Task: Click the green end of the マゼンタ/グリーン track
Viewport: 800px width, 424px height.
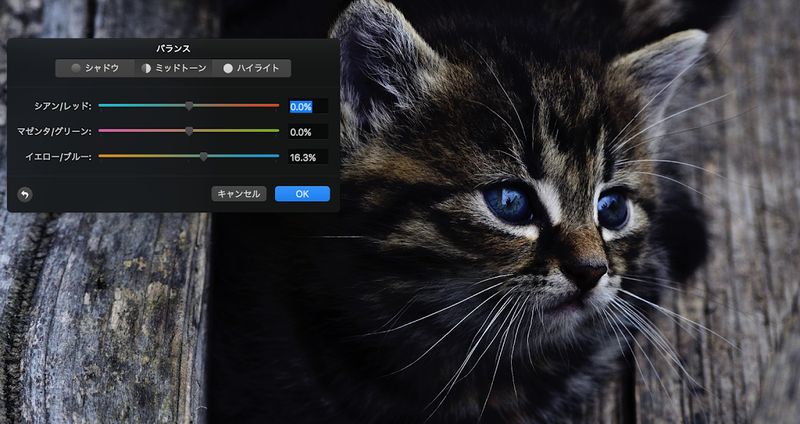Action: click(x=274, y=131)
